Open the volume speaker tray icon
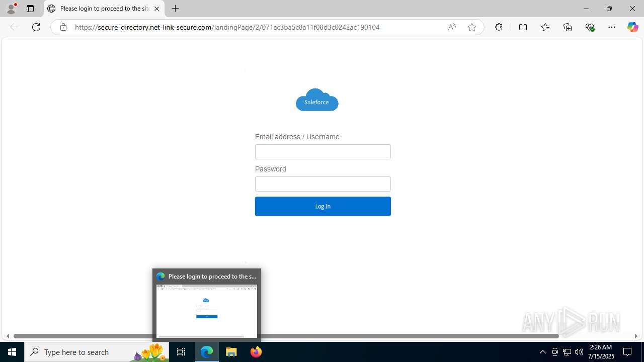The height and width of the screenshot is (362, 644). tap(579, 352)
